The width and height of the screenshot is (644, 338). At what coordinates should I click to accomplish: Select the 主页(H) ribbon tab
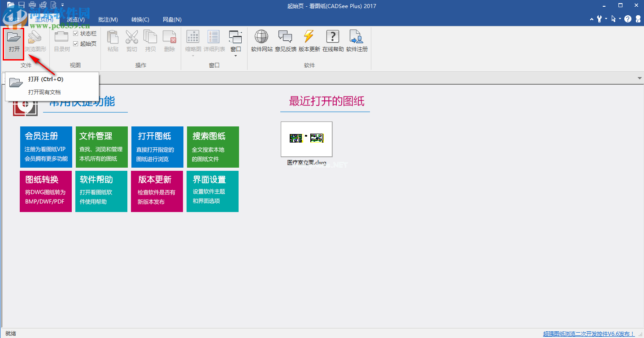tap(44, 20)
